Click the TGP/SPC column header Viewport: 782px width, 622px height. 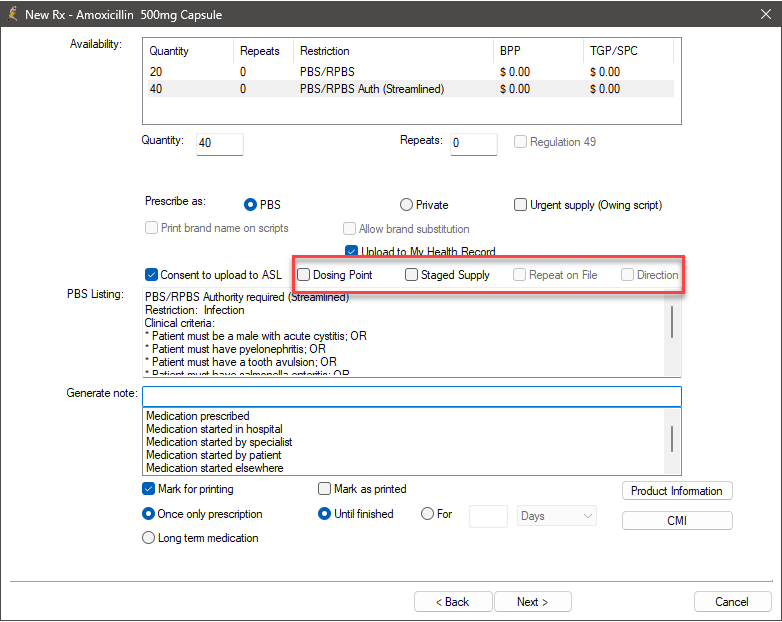[x=613, y=51]
